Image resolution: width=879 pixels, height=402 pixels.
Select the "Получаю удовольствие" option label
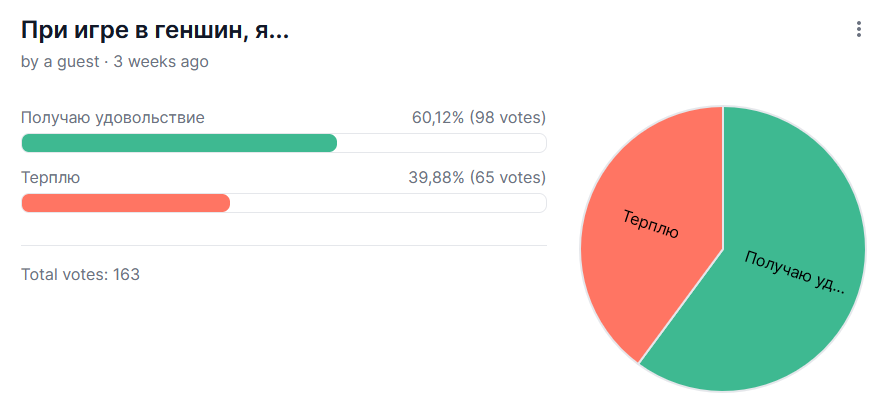pos(113,118)
